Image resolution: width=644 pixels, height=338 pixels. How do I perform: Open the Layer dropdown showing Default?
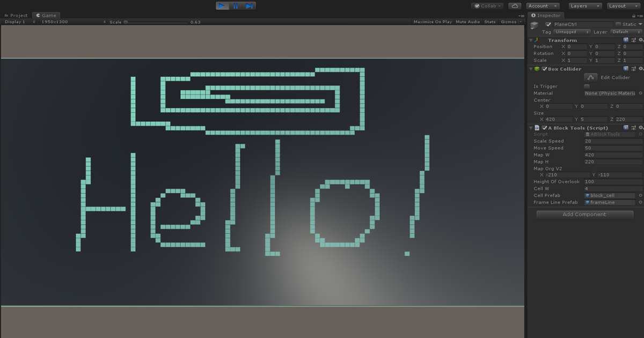tap(626, 32)
